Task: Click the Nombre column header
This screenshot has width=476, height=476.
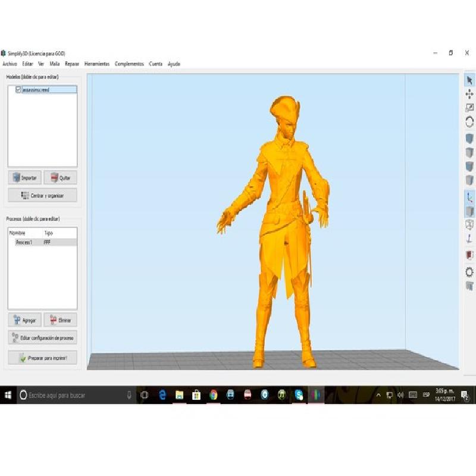Action: 17,233
